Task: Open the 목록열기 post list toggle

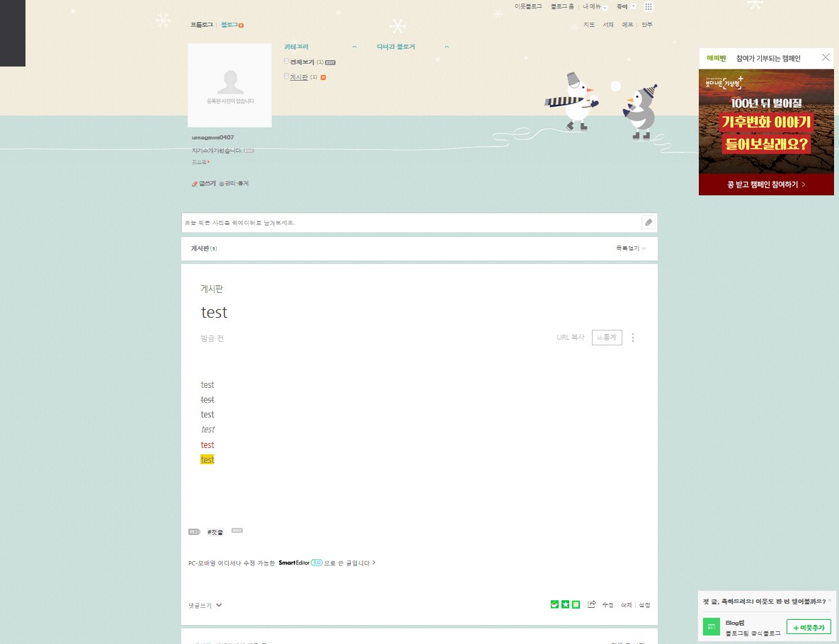Action: point(631,248)
